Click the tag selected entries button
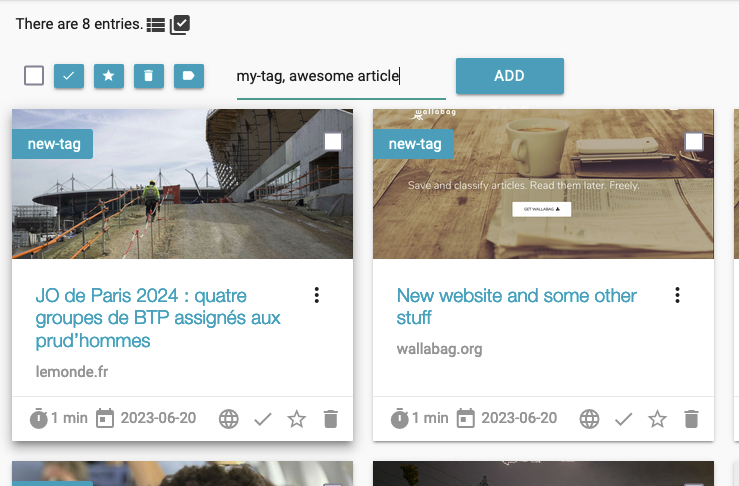Image resolution: width=739 pixels, height=486 pixels. (x=188, y=76)
